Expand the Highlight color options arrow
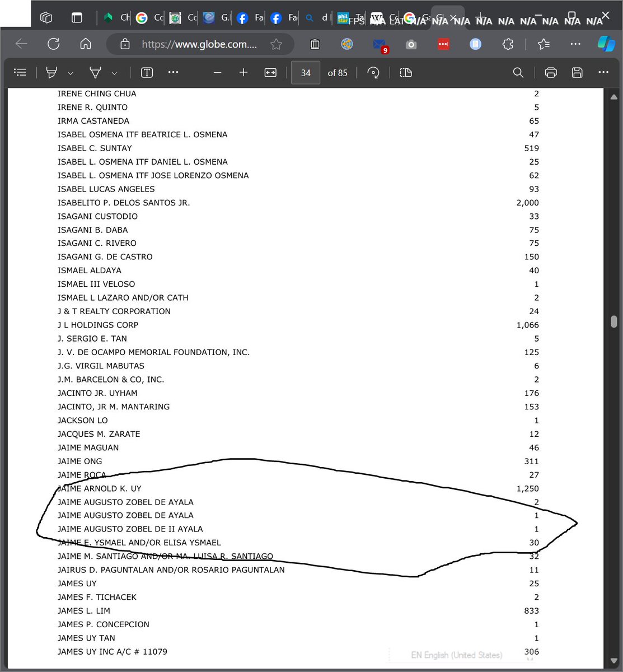Viewport: 623px width, 672px height. tap(71, 73)
